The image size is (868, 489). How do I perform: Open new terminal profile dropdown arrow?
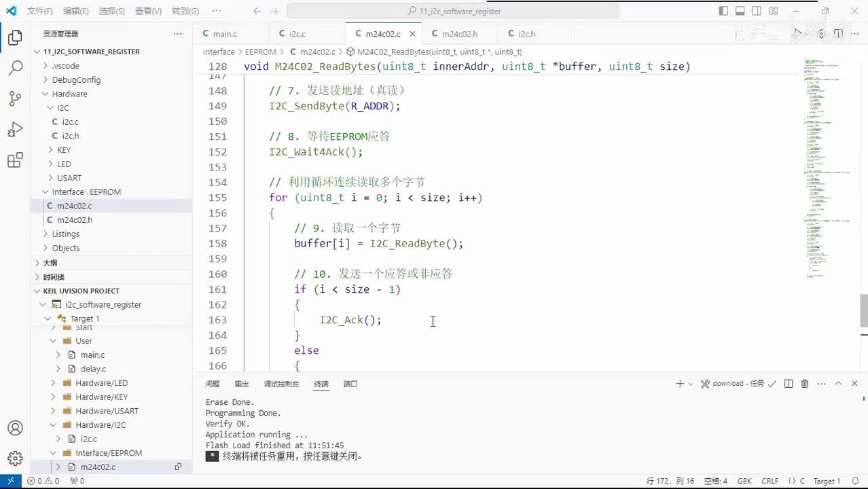pos(691,384)
